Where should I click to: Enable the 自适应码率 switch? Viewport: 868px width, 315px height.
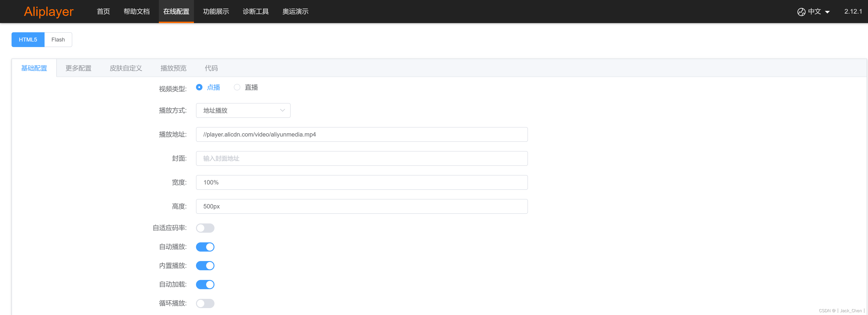[x=205, y=228]
